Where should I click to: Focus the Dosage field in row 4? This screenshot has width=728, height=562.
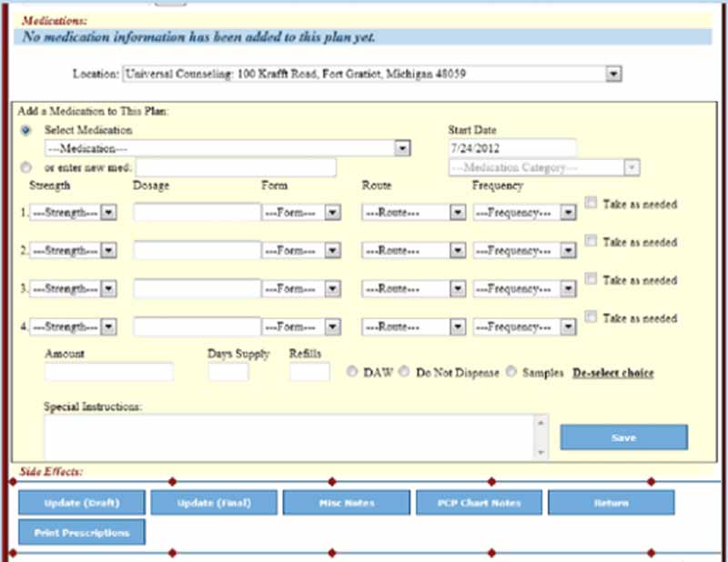point(197,326)
